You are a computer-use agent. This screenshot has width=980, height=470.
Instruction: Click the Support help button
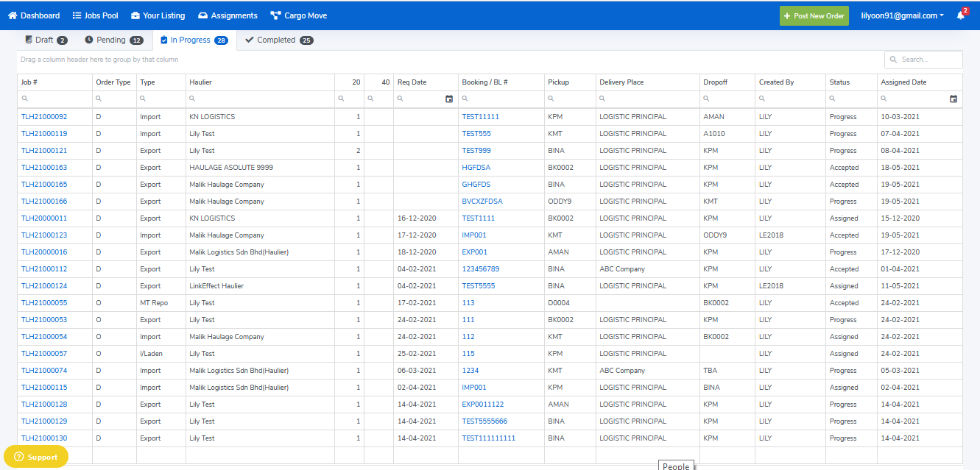point(36,457)
